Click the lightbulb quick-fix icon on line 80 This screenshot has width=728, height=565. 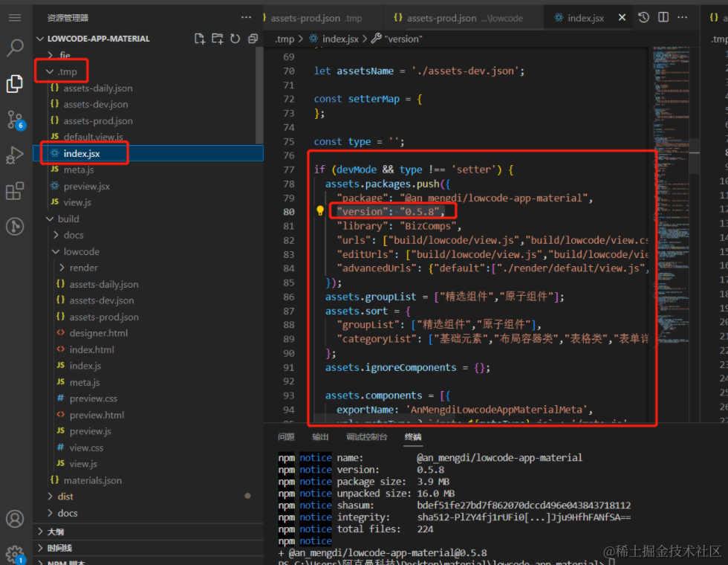pos(320,211)
